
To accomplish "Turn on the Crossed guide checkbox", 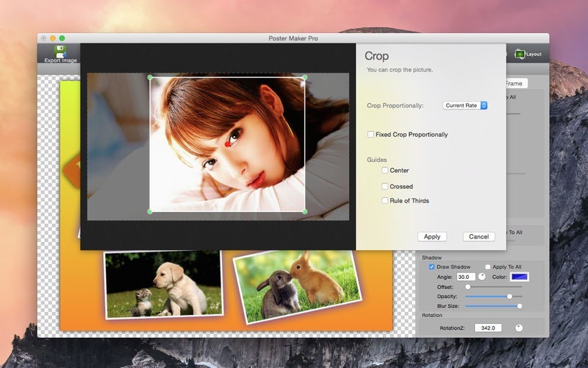I will click(x=385, y=186).
